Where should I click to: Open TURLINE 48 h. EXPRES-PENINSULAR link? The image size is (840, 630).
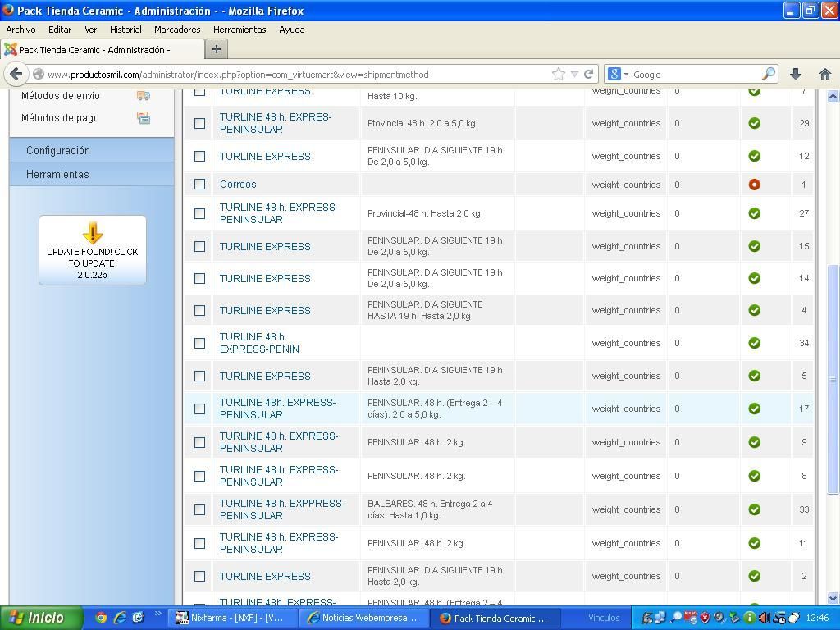click(x=276, y=123)
